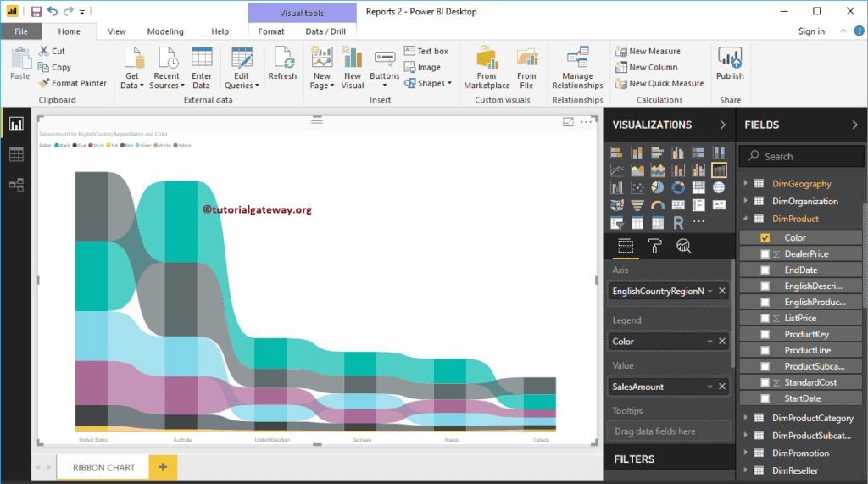The height and width of the screenshot is (484, 868).
Task: Pick the Line chart visualization
Action: click(617, 170)
